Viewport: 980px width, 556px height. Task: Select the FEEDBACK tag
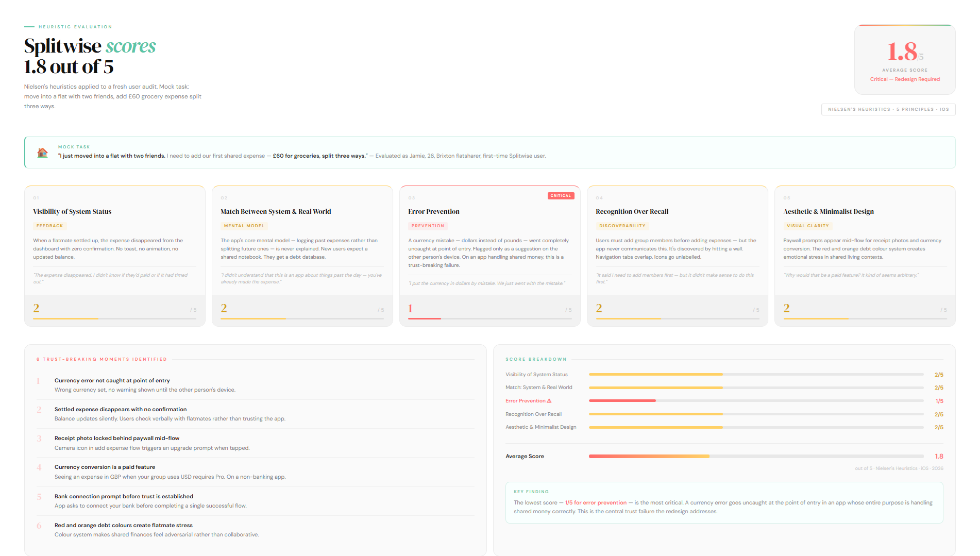50,226
